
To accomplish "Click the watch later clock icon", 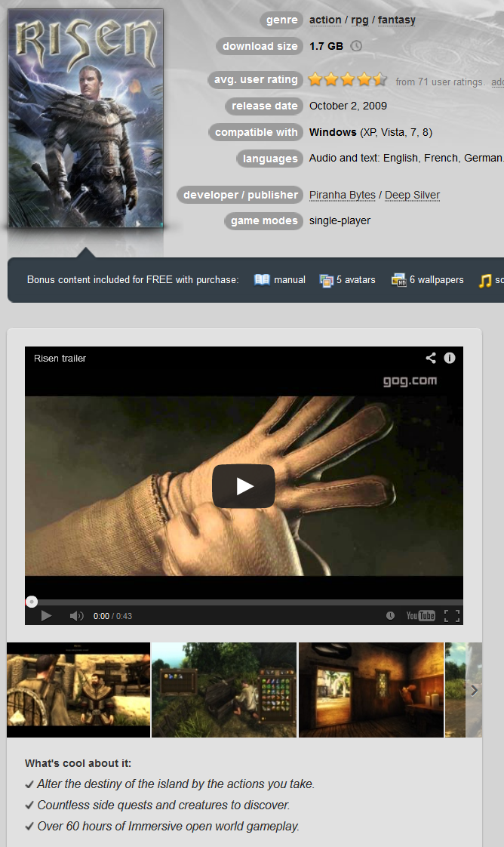I will pyautogui.click(x=390, y=616).
